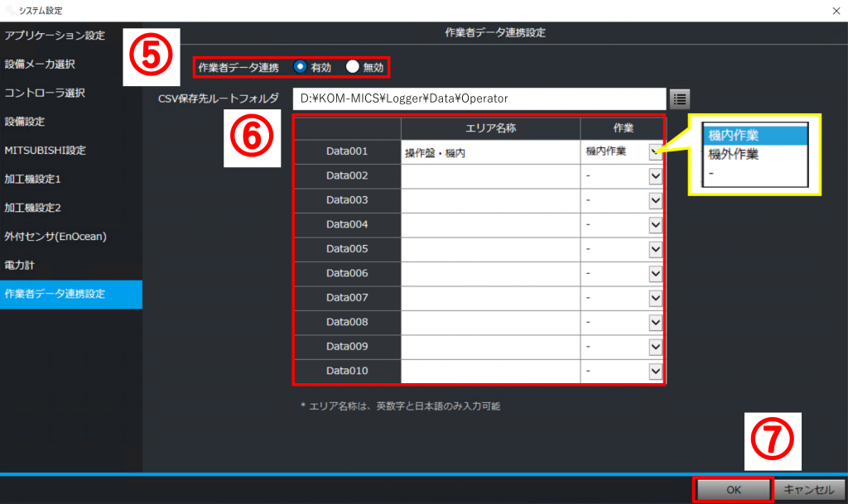The image size is (848, 504).
Task: Click the Data006 エリア名称 field
Action: 490,273
